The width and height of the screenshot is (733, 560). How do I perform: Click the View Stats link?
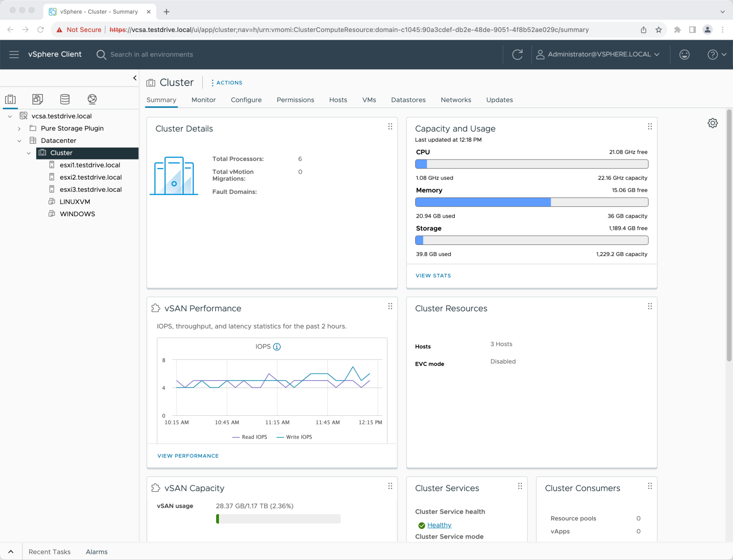click(x=433, y=275)
